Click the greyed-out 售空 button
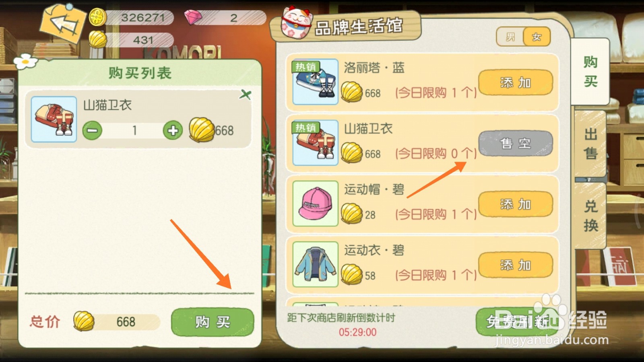Viewport: 644px width, 362px height. pyautogui.click(x=516, y=143)
